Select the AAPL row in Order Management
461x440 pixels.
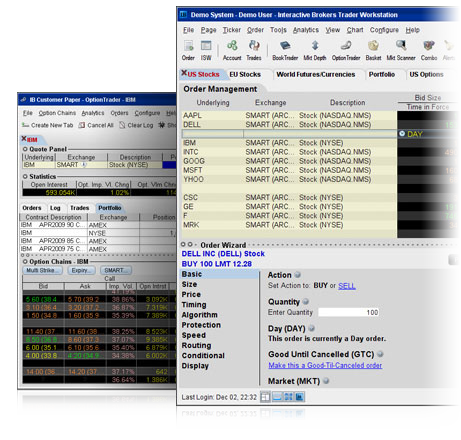coord(289,115)
